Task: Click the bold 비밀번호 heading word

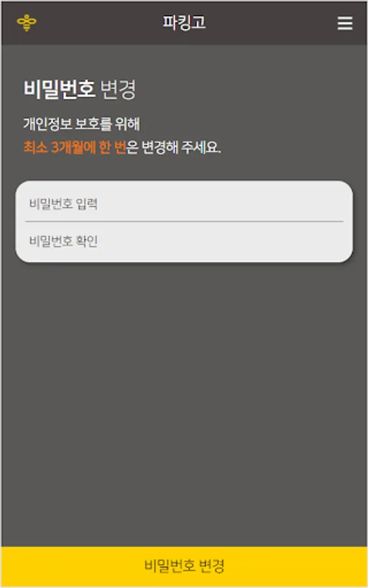Action: [x=59, y=90]
